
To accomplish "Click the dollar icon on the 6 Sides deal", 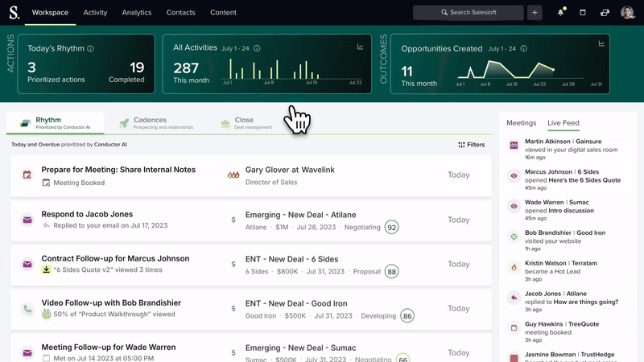I will pyautogui.click(x=233, y=265).
